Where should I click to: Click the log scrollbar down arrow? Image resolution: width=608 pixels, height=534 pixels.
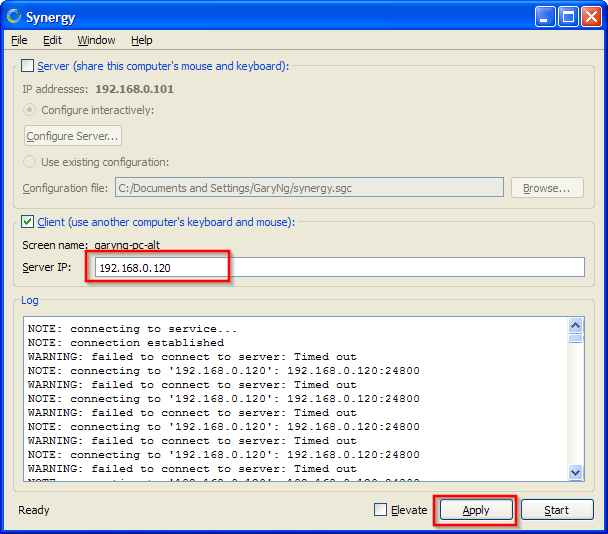(575, 472)
